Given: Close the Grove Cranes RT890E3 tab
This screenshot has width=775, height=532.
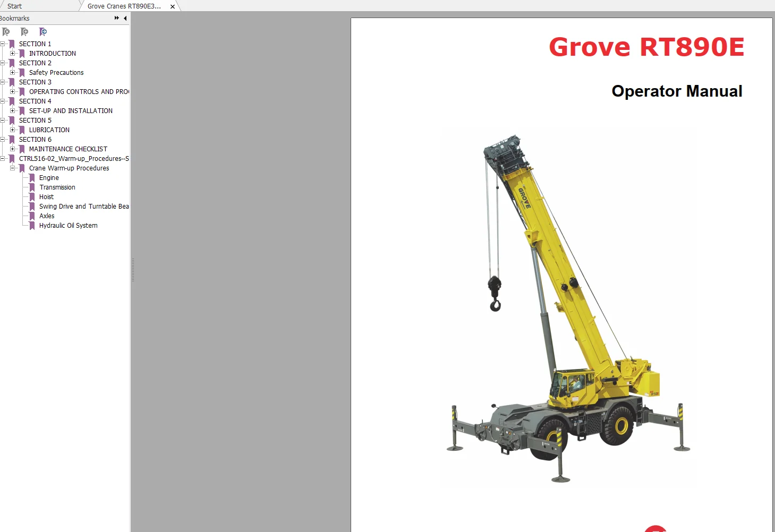Looking at the screenshot, I should pos(173,6).
